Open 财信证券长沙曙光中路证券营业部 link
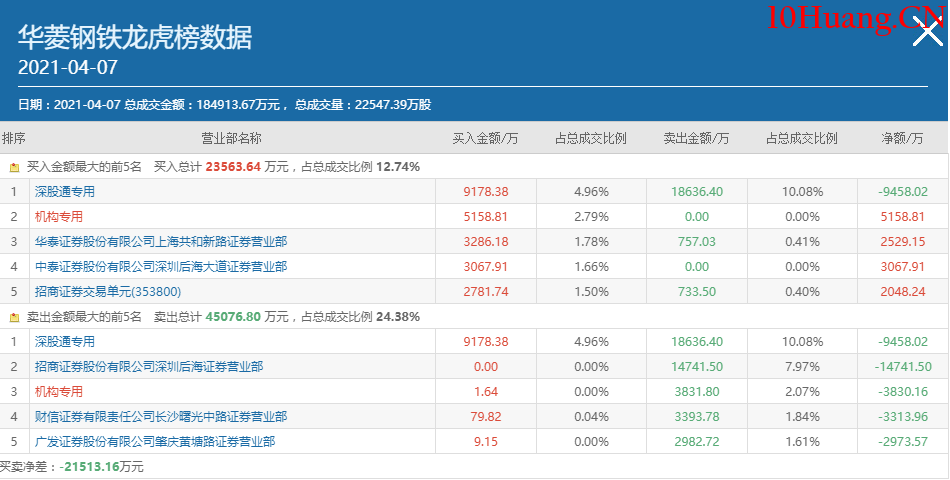This screenshot has width=950, height=480. [x=161, y=417]
